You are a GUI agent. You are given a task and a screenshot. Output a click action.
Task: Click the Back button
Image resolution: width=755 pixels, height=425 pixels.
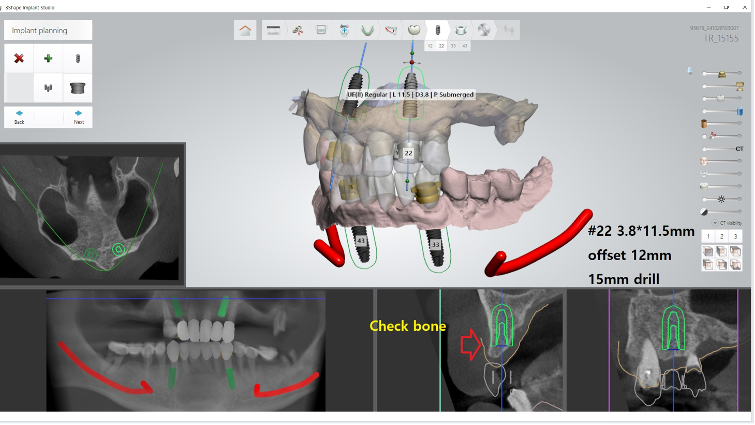pos(19,117)
